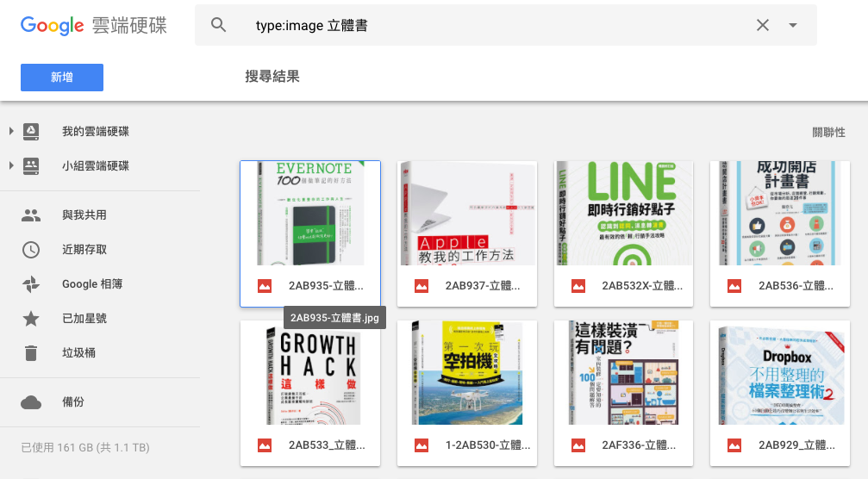Select the 空拍機 drone book thumbnail

(467, 373)
